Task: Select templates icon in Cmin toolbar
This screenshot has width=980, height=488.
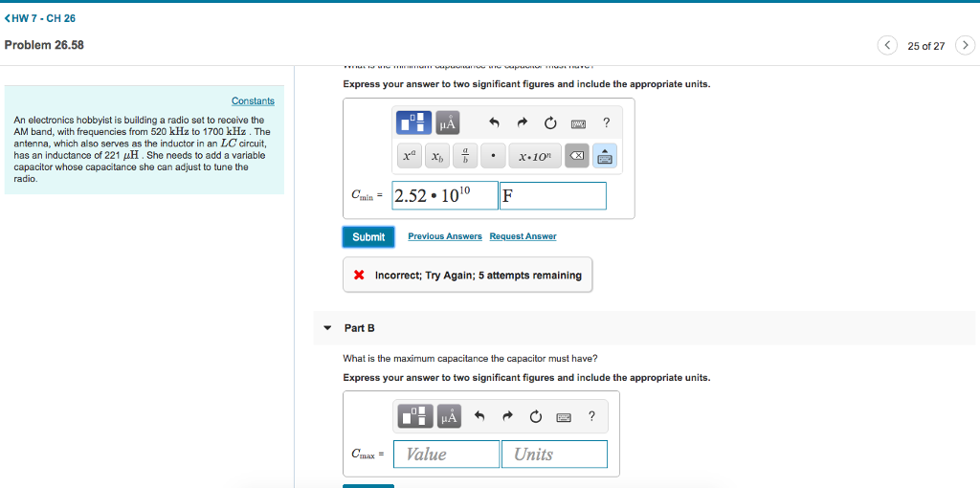Action: [x=413, y=123]
